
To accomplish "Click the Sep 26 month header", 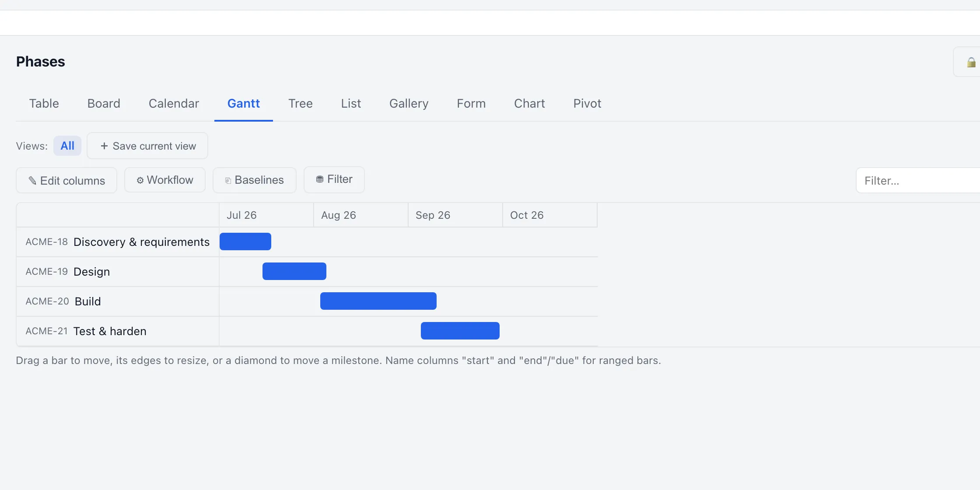I will click(x=455, y=215).
